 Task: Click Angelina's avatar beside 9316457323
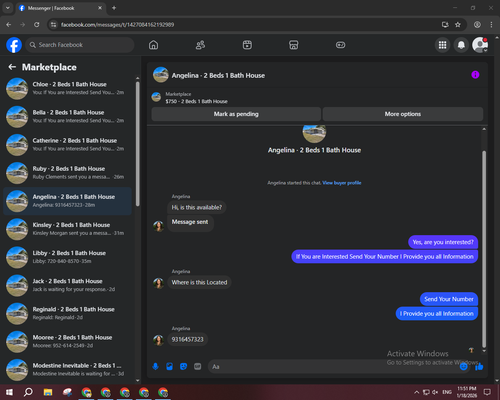coord(158,340)
